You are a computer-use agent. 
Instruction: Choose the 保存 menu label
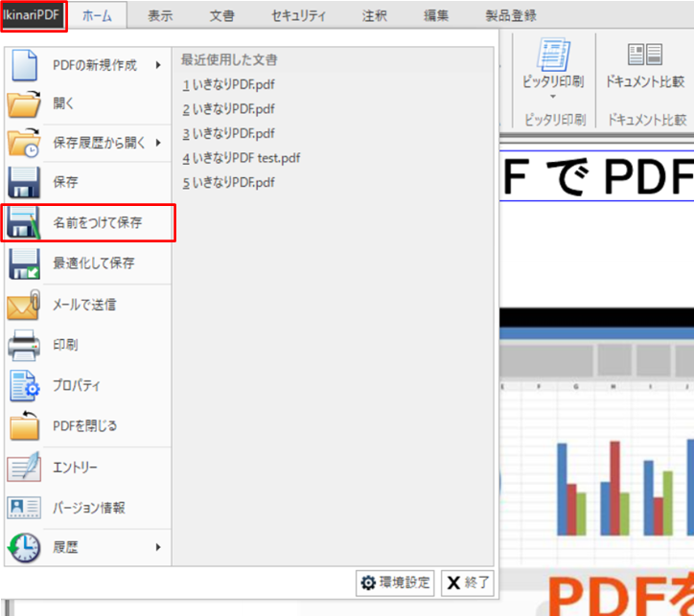click(65, 182)
